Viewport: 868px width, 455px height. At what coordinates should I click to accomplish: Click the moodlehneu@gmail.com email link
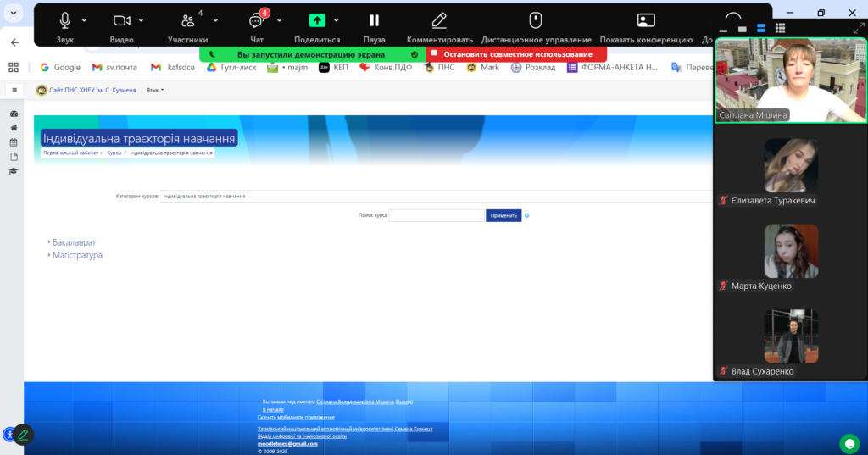287,444
